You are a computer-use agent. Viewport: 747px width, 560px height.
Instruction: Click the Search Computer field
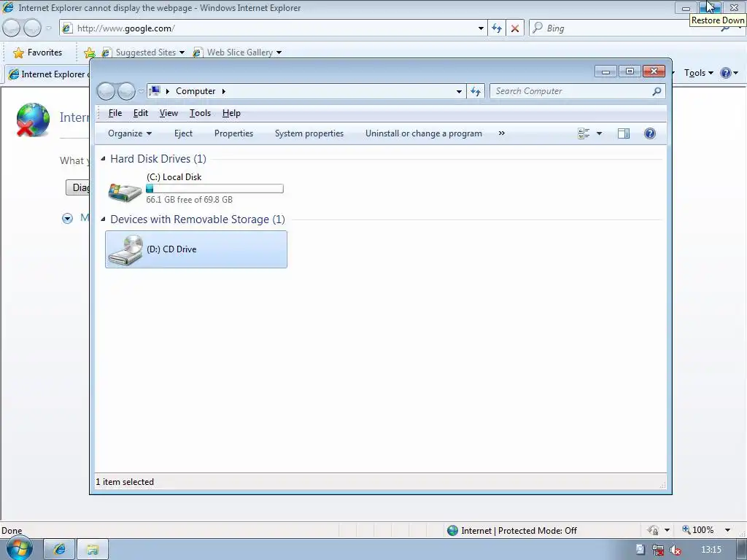pyautogui.click(x=572, y=91)
